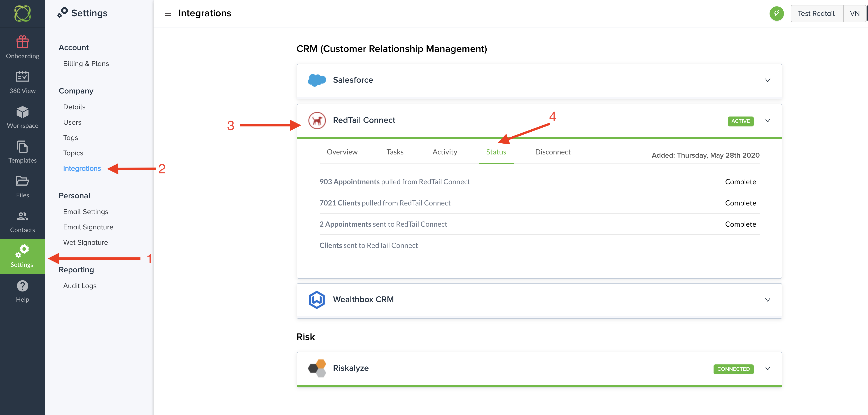Switch to RedTail Tasks tab

395,152
